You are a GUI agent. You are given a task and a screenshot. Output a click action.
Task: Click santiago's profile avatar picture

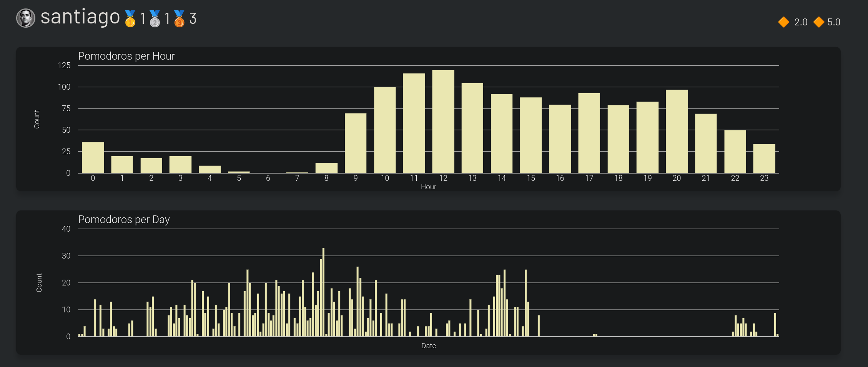pyautogui.click(x=25, y=17)
